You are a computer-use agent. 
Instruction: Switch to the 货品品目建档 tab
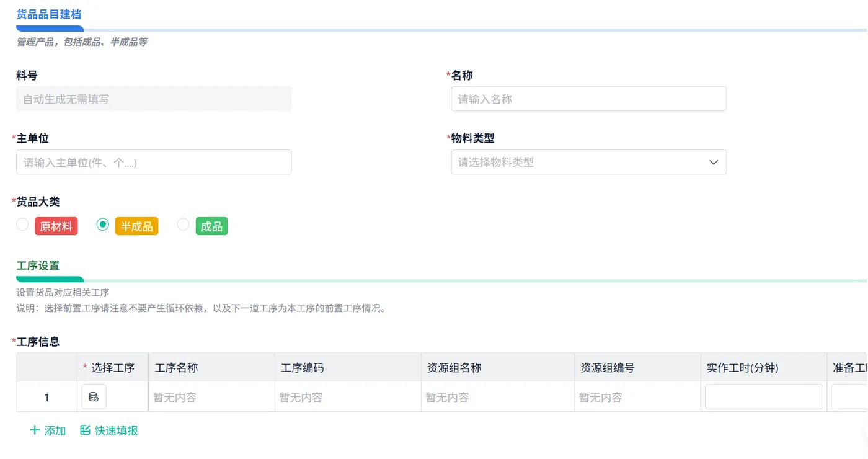coord(49,14)
